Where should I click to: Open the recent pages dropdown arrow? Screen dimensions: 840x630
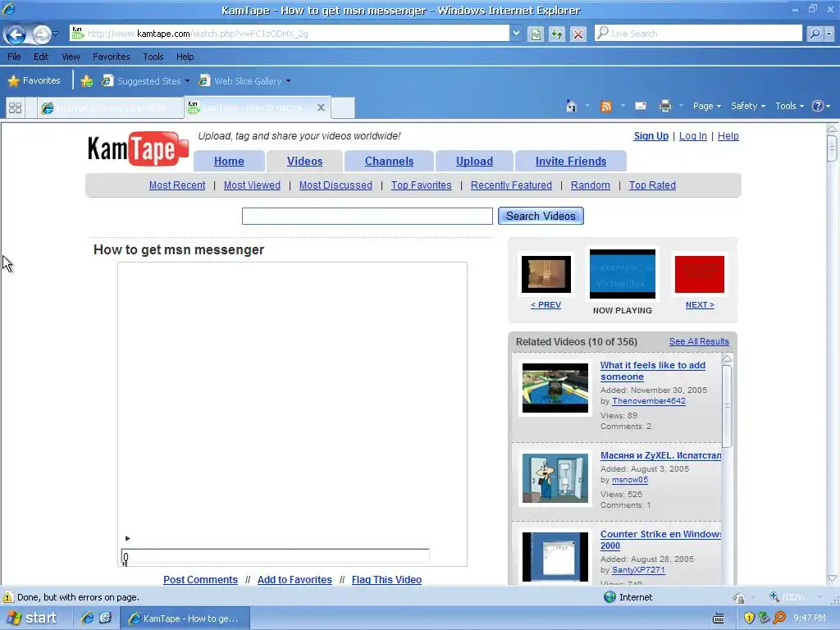point(56,34)
